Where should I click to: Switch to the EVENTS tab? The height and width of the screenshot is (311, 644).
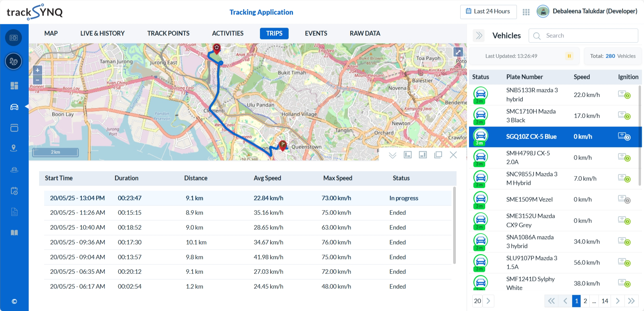click(x=316, y=33)
